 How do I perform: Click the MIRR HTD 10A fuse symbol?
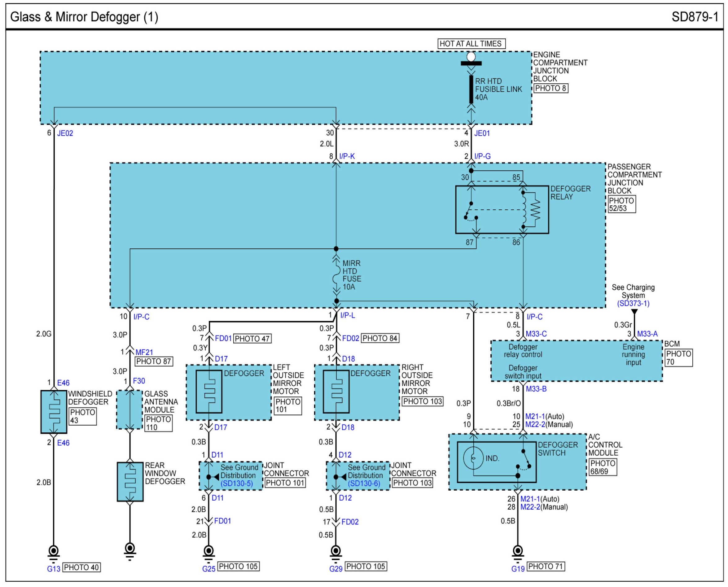point(336,274)
